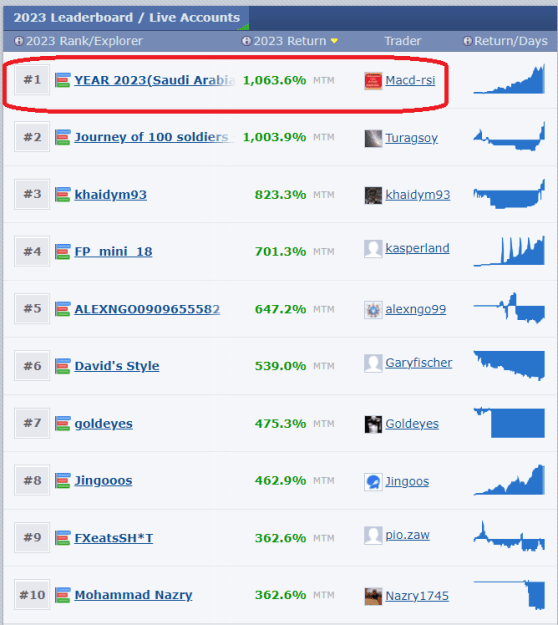View trader khaidym93 profile name link
This screenshot has width=558, height=625.
click(418, 195)
